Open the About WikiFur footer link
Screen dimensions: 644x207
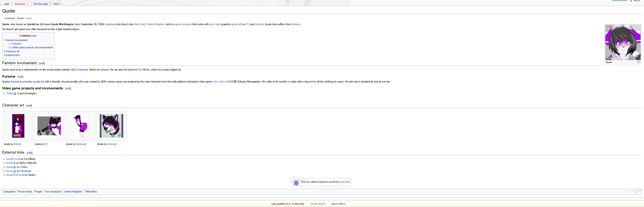(338, 204)
